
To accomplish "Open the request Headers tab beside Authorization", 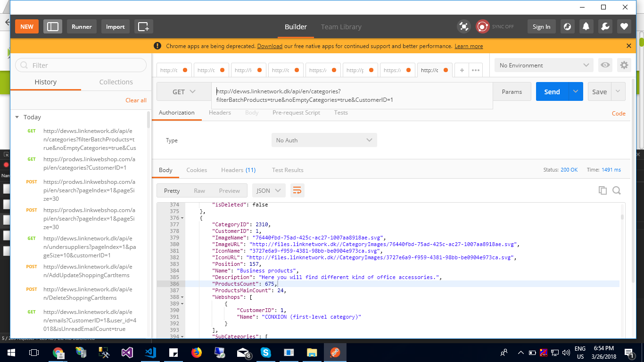I will pos(220,113).
